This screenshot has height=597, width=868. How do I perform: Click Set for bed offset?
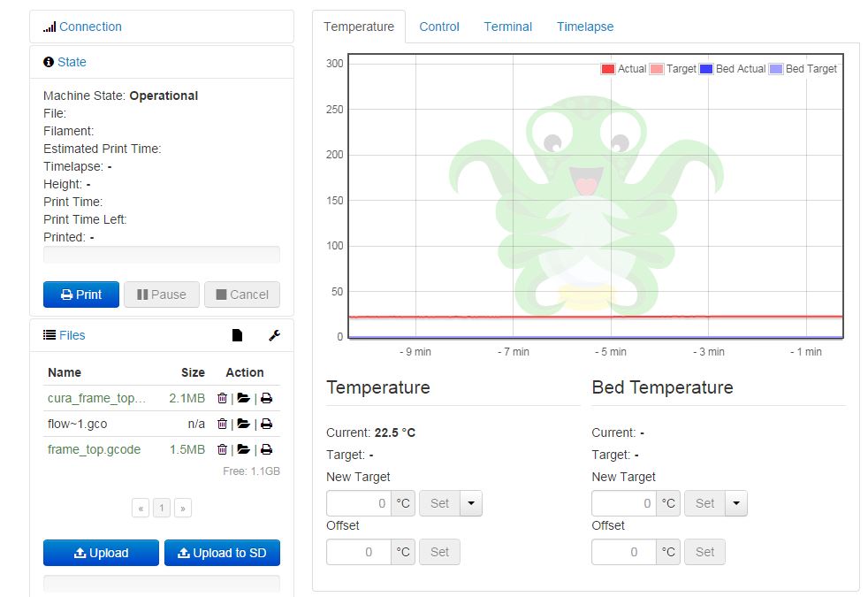704,552
